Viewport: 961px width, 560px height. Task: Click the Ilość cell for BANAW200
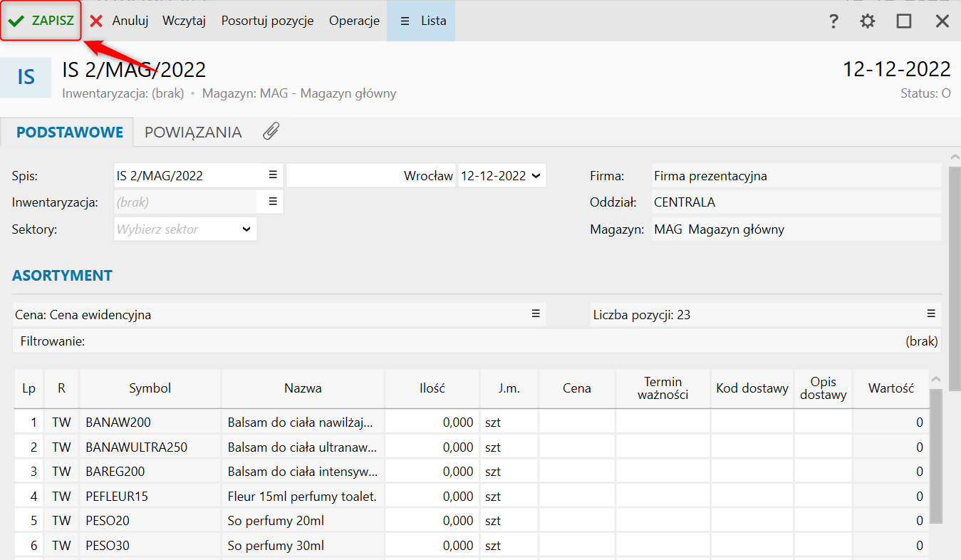click(x=432, y=422)
